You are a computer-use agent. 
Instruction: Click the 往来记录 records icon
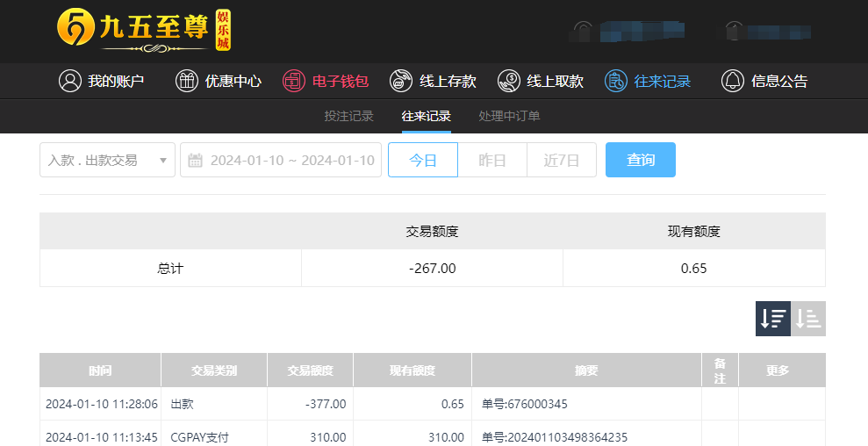point(616,81)
